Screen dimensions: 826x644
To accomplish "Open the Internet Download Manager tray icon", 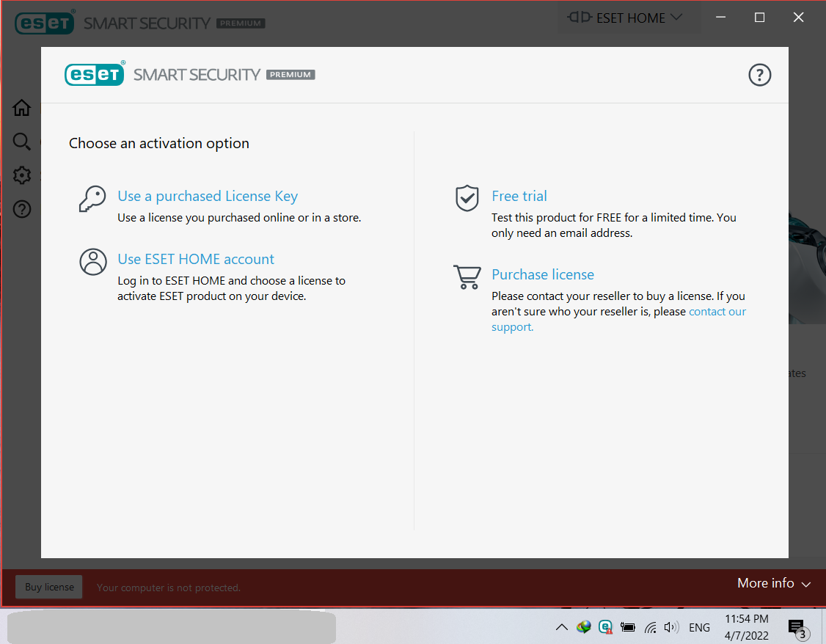I will point(584,627).
